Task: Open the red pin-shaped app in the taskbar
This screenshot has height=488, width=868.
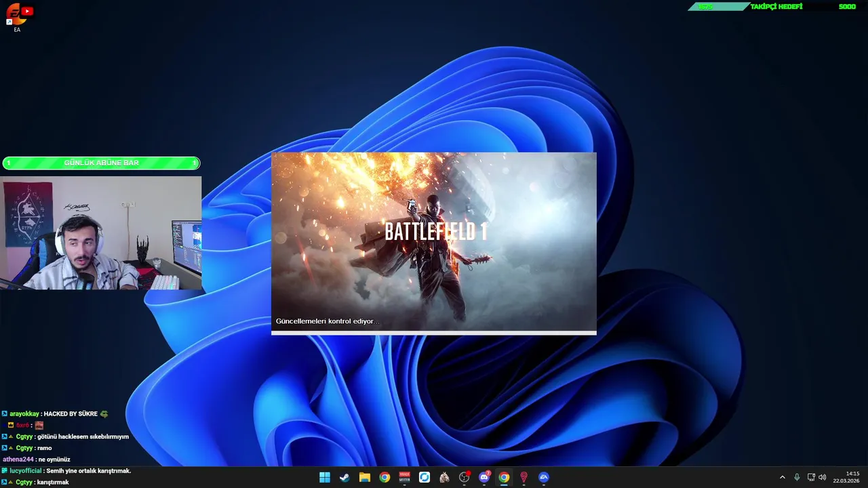Action: pyautogui.click(x=524, y=477)
